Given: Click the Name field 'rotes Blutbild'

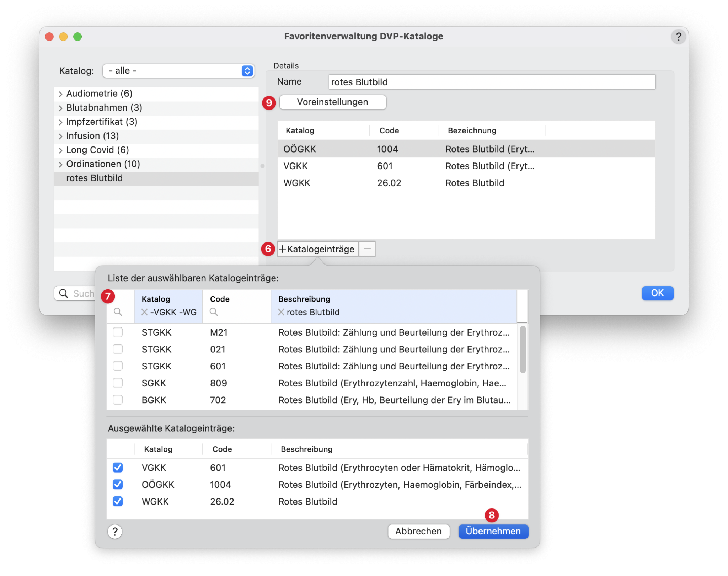Looking at the screenshot, I should point(492,82).
